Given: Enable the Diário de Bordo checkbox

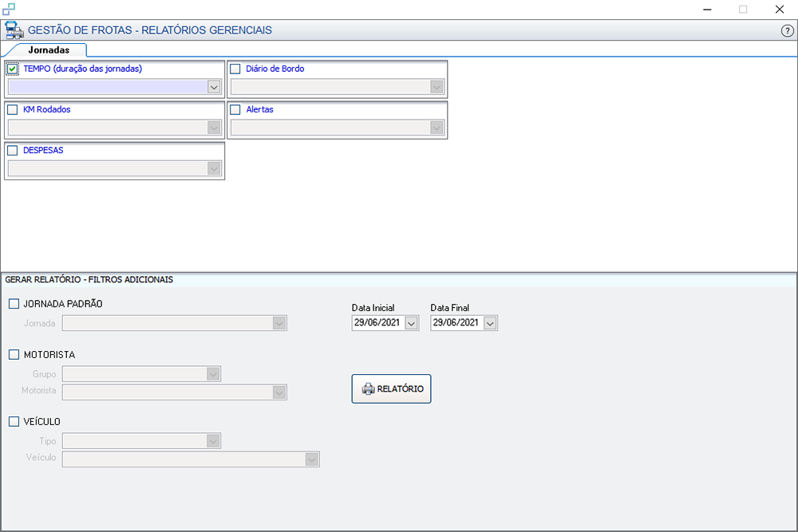Looking at the screenshot, I should coord(235,69).
